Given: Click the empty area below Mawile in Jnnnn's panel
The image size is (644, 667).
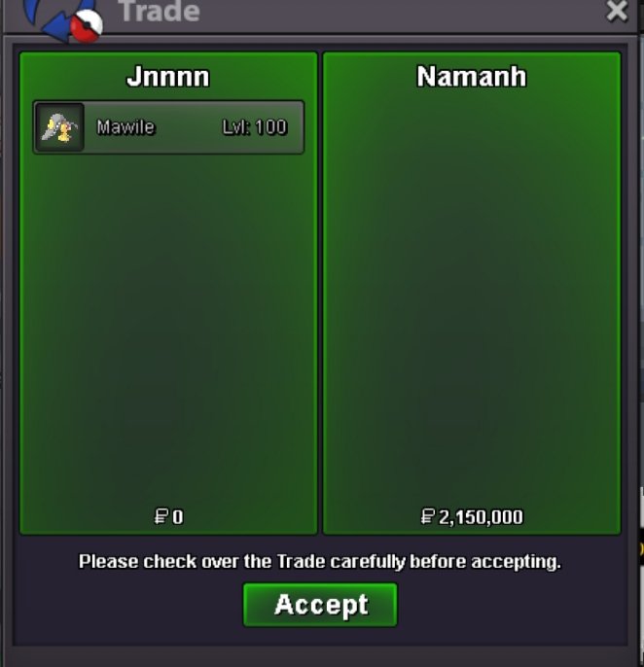Looking at the screenshot, I should [168, 328].
